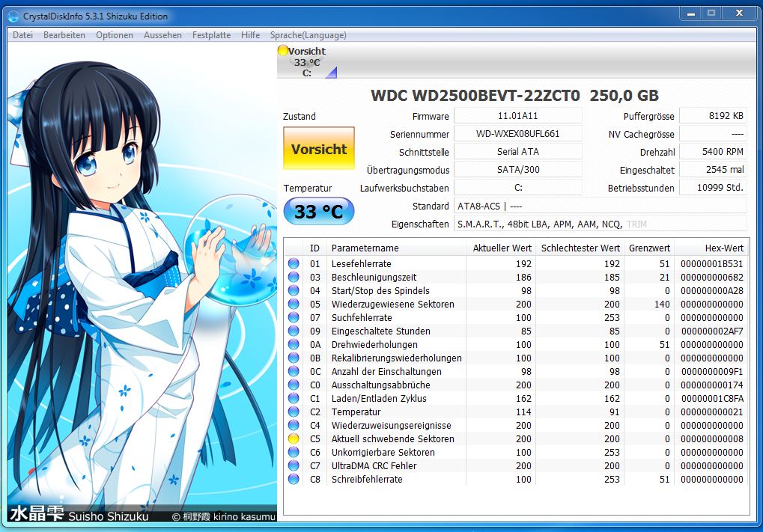Click status icon for C2 Temperatur row

(x=294, y=412)
